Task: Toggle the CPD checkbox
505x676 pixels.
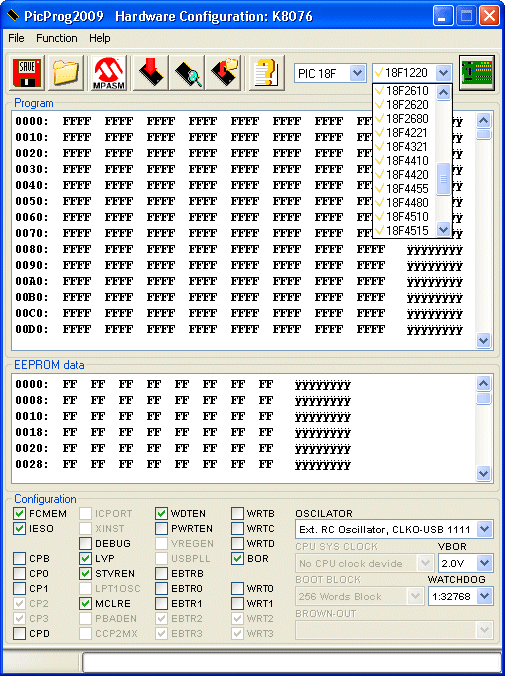Action: (x=19, y=633)
